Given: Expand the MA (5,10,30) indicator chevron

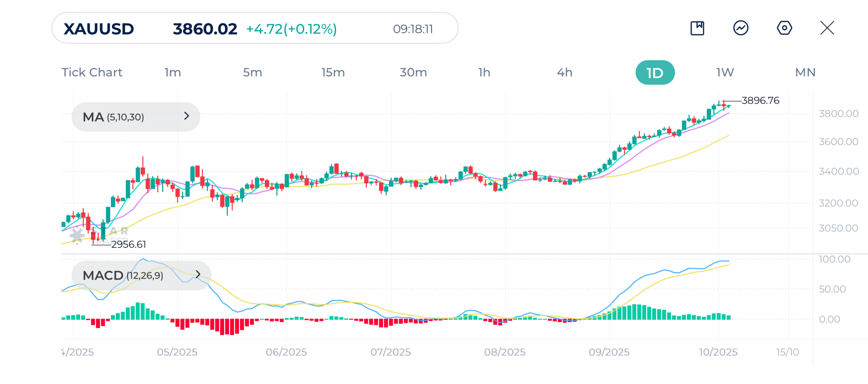Looking at the screenshot, I should (186, 116).
